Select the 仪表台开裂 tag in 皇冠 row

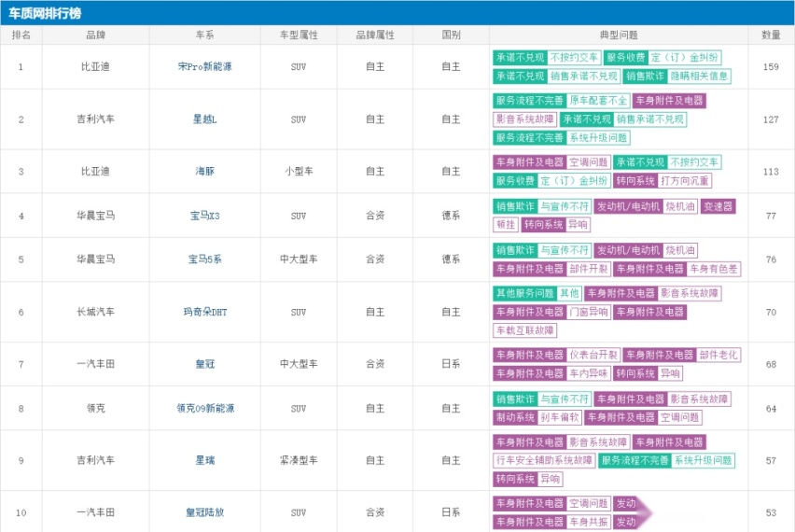click(x=593, y=355)
